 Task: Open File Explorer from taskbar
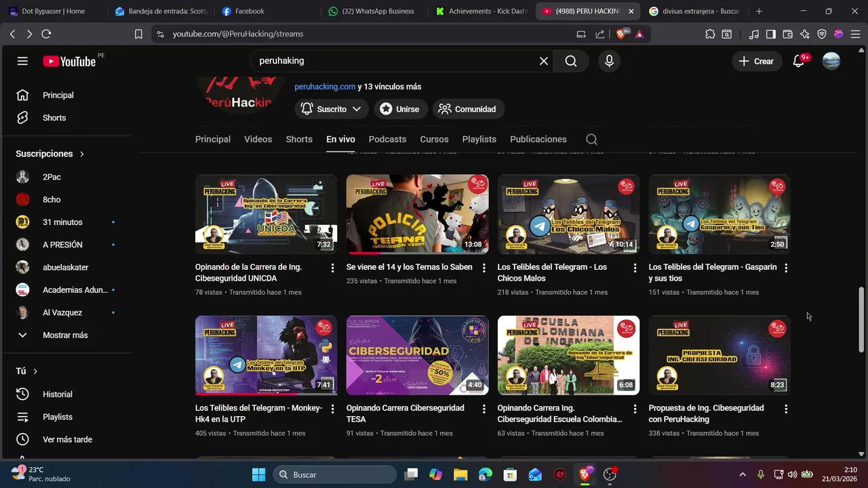[460, 474]
